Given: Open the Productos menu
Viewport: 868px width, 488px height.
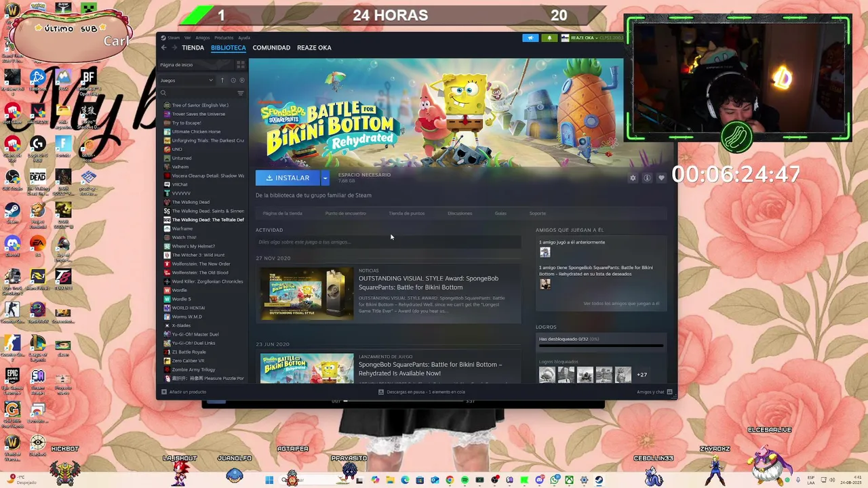Looking at the screenshot, I should click(224, 38).
